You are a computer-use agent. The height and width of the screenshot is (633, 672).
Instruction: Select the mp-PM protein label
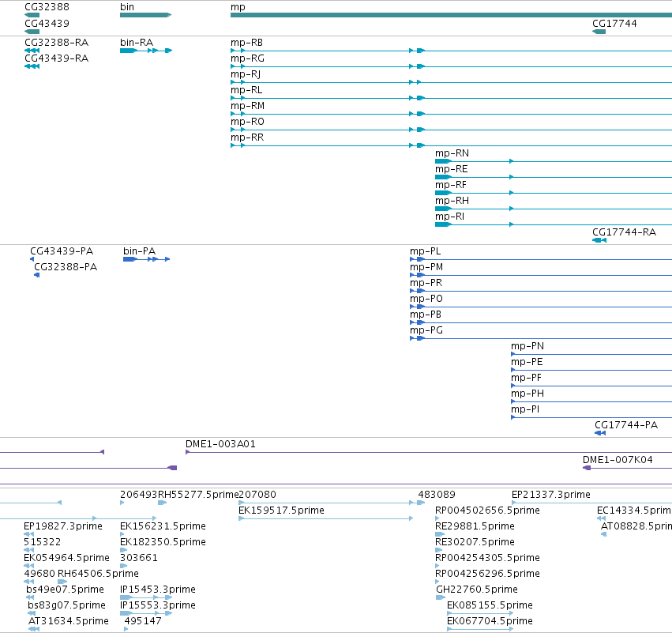pos(426,267)
